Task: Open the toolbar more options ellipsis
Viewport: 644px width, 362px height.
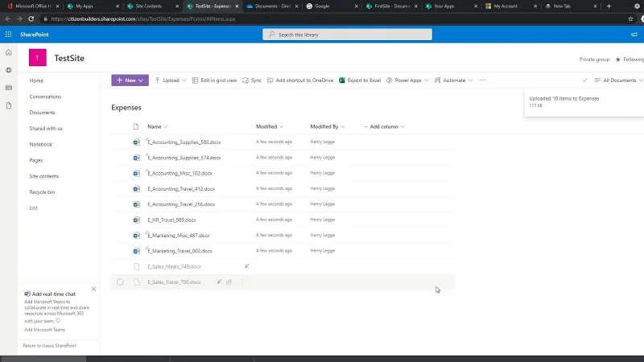Action: click(482, 80)
